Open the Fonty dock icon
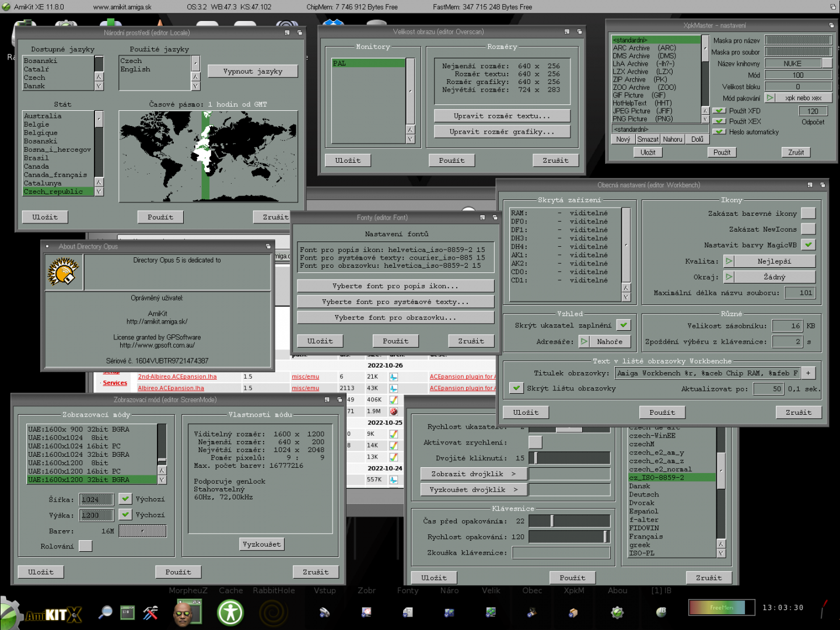The image size is (840, 630). click(408, 612)
